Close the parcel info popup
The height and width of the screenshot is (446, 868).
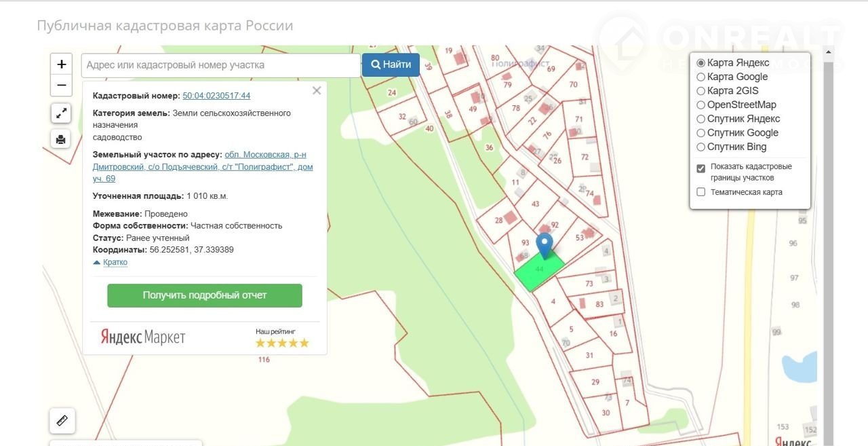click(316, 91)
